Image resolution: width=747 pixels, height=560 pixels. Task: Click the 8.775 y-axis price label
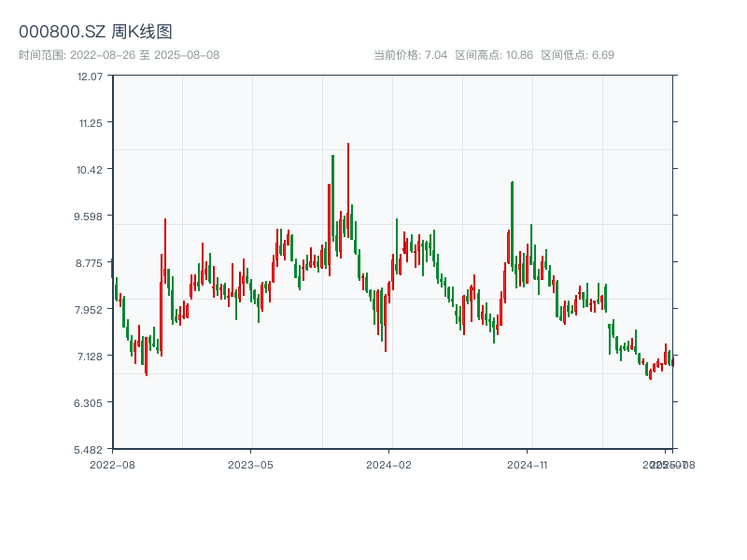click(91, 262)
